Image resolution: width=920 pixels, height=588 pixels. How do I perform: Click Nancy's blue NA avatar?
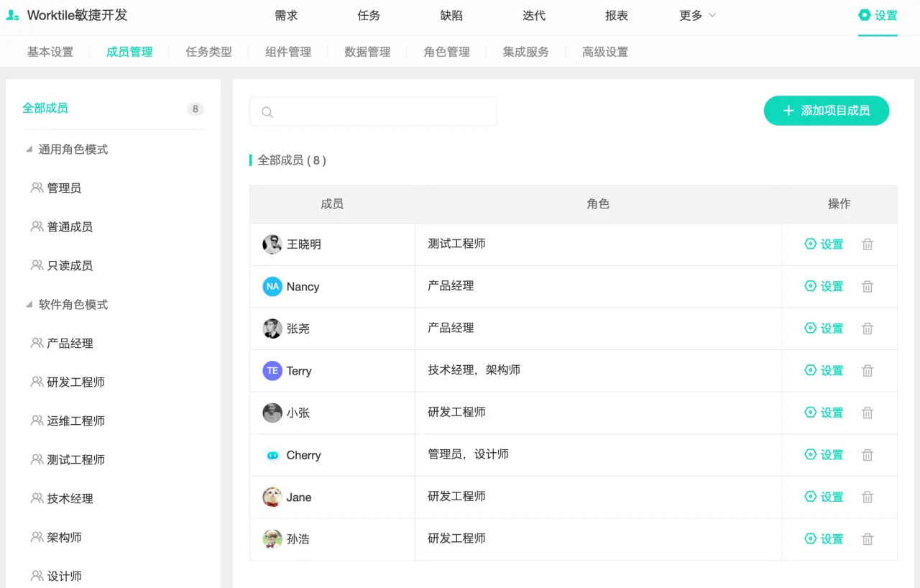(x=272, y=287)
